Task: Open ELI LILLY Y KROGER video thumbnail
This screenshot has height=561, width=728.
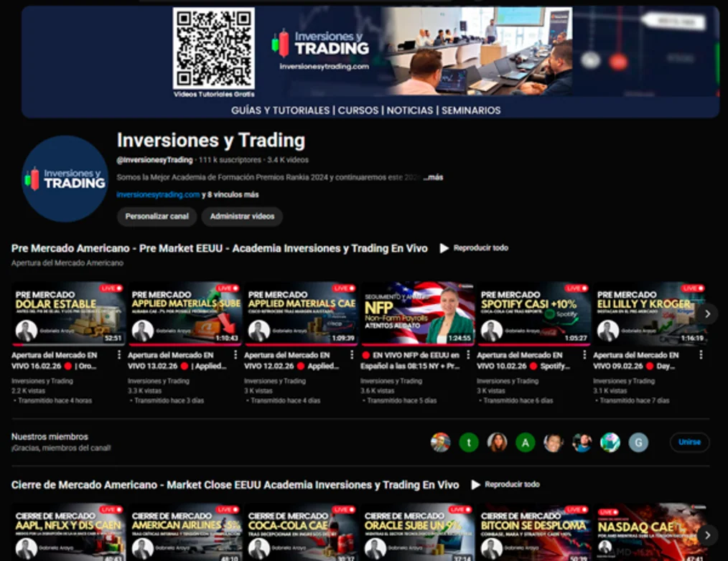Action: tap(650, 313)
